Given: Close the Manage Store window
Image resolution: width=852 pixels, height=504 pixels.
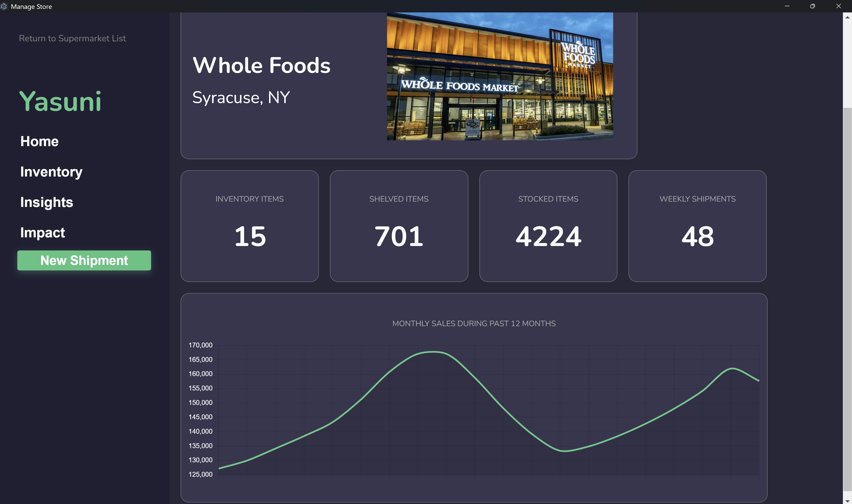Looking at the screenshot, I should tap(838, 6).
